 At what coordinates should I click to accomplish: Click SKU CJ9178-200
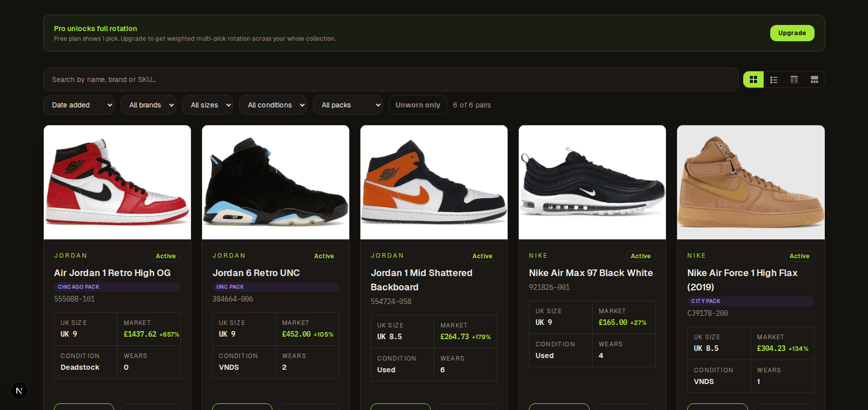pyautogui.click(x=708, y=313)
